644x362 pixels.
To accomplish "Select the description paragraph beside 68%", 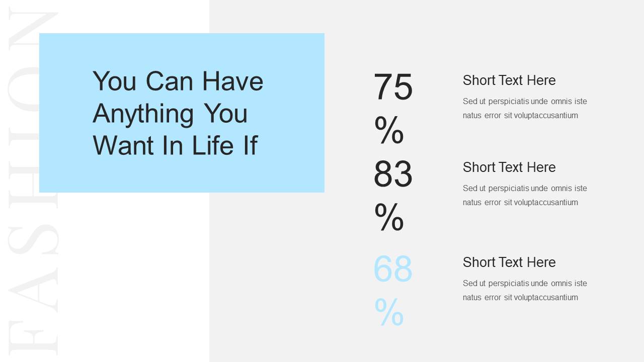I will [525, 291].
